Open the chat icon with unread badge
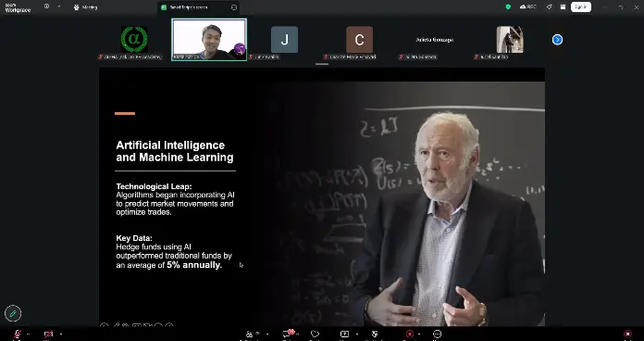Screen dimensions: 644x341 click(x=288, y=334)
